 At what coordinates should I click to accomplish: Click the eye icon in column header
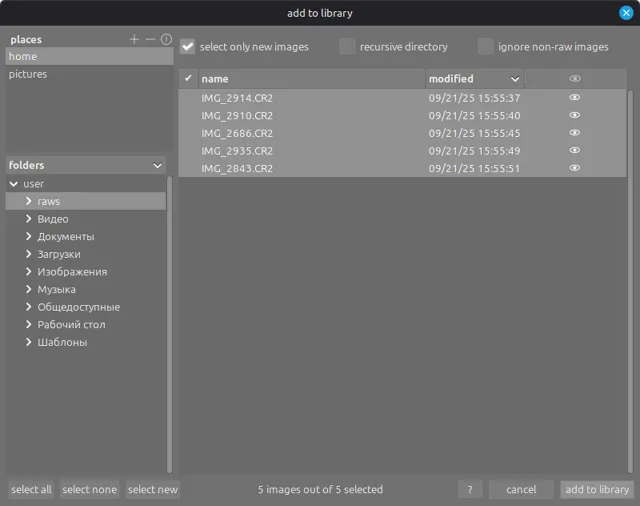575,78
